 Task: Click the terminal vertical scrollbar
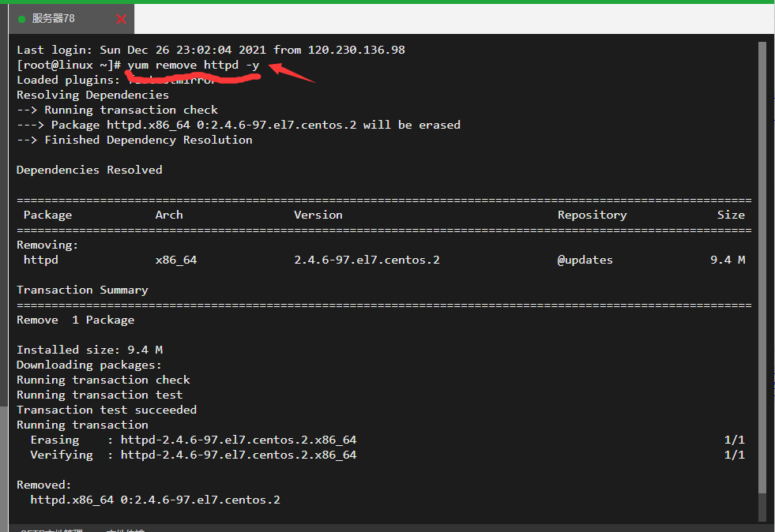[762, 267]
